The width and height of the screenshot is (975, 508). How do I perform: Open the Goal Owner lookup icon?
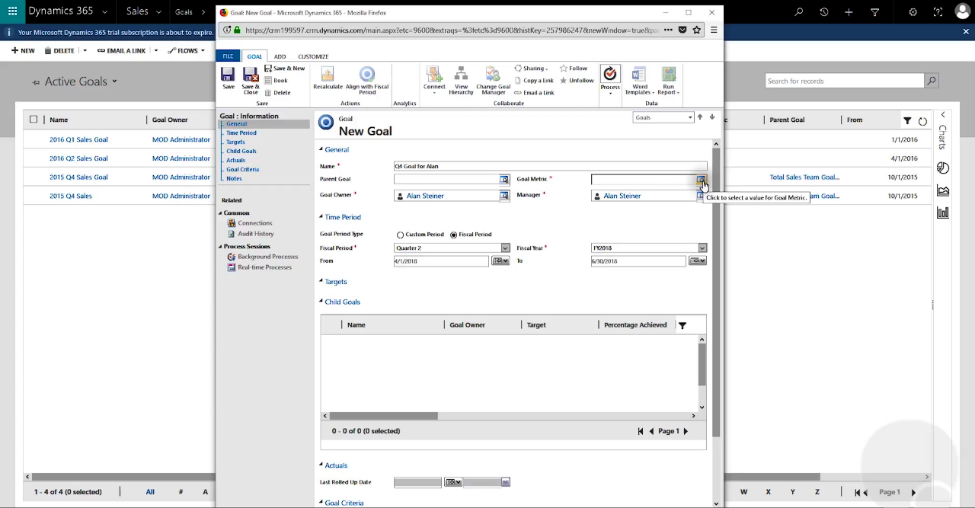tap(504, 196)
